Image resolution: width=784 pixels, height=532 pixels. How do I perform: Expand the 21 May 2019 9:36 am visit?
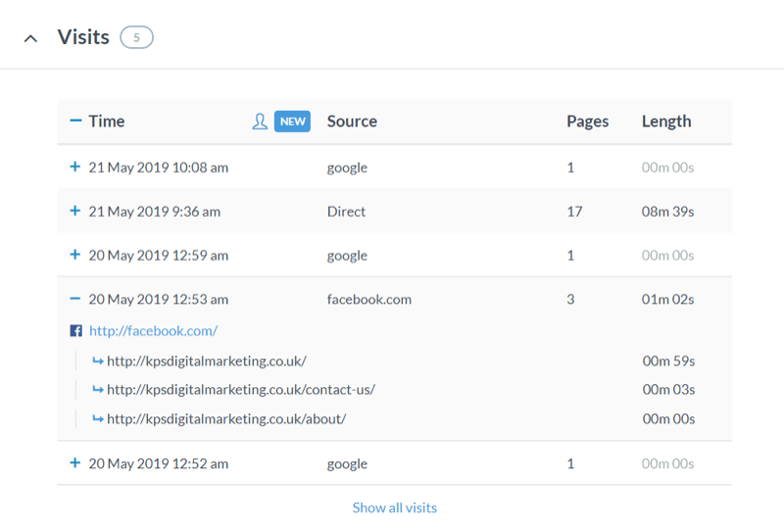click(x=75, y=211)
